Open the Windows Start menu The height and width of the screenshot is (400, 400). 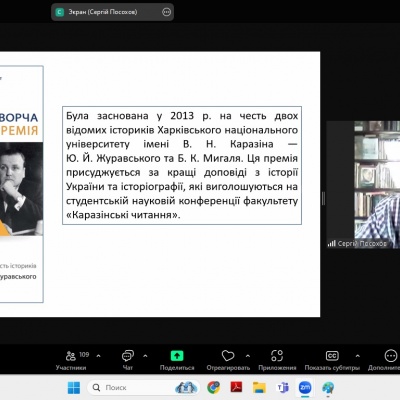pyautogui.click(x=74, y=388)
